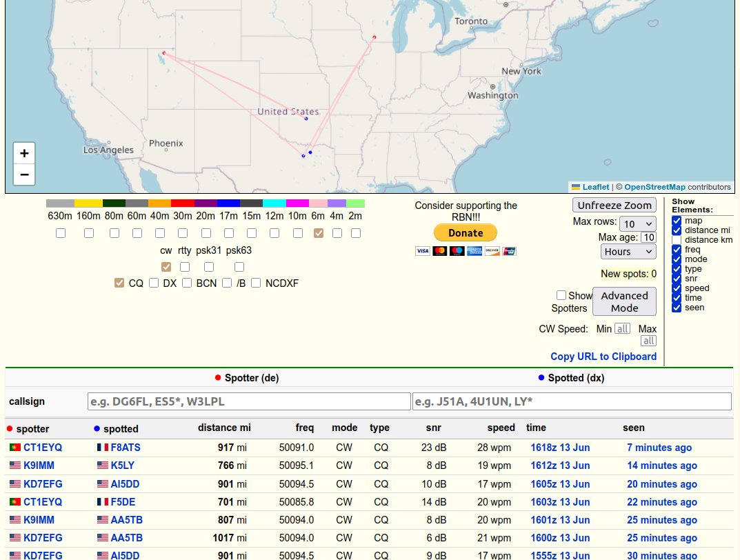Click the American Express card icon

(x=474, y=251)
